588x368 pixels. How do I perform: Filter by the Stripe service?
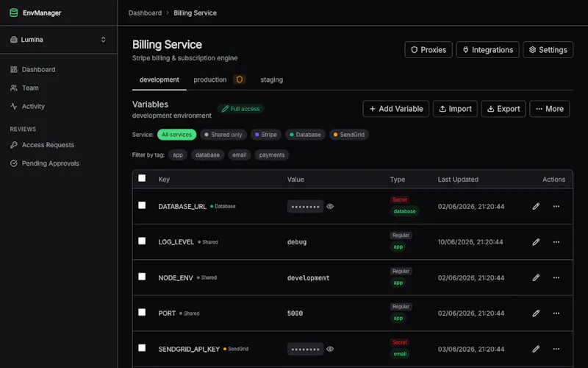[x=266, y=135]
